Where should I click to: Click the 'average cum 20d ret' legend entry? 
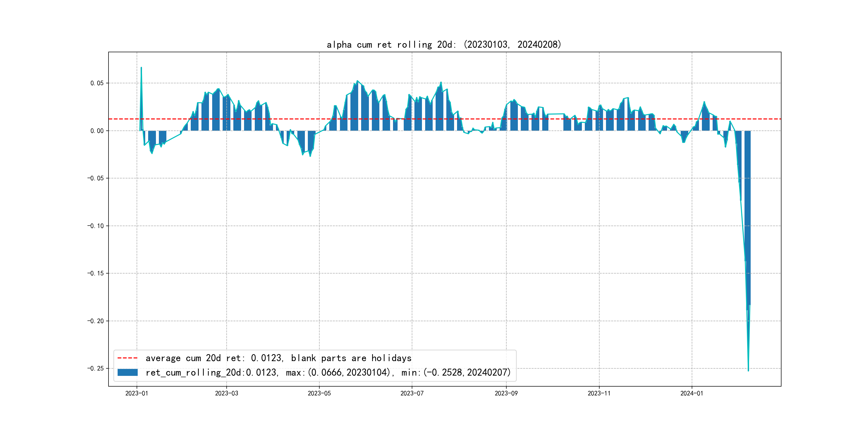pos(278,358)
